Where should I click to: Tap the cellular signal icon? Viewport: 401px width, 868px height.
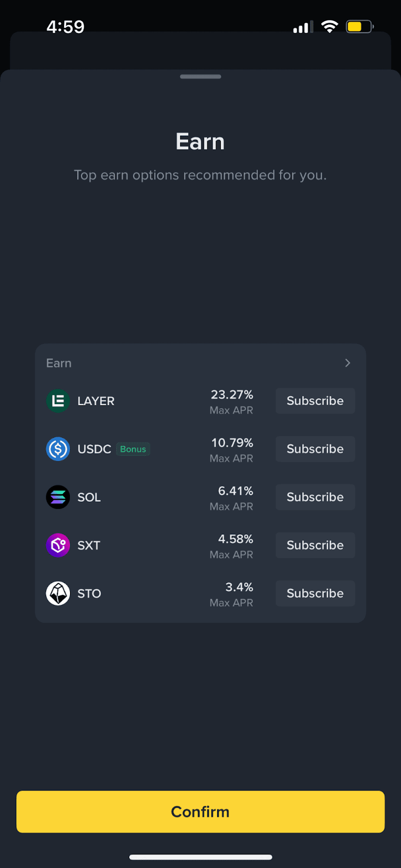pyautogui.click(x=302, y=27)
